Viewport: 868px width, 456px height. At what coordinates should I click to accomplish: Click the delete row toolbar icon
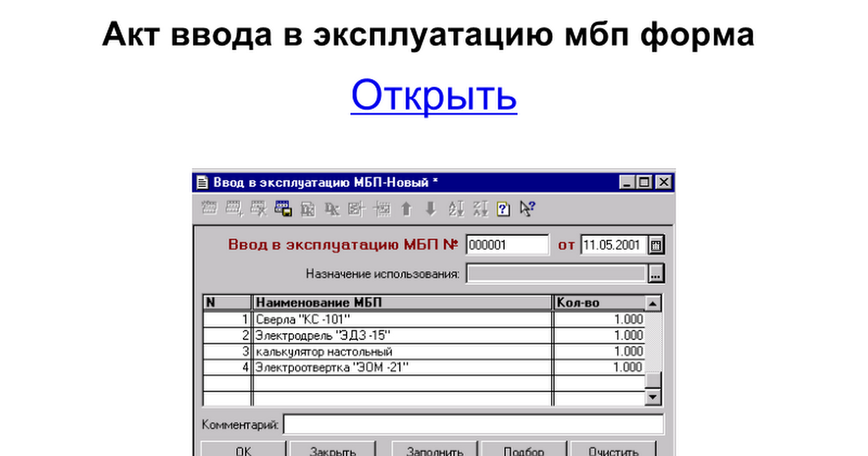258,209
